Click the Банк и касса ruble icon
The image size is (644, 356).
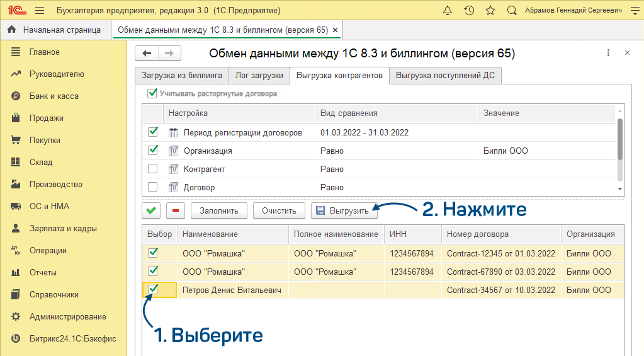(x=16, y=96)
